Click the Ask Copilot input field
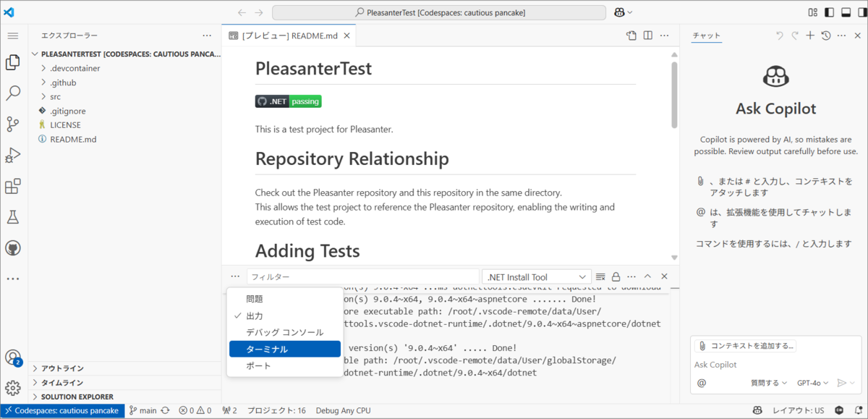This screenshot has width=868, height=419. (774, 365)
